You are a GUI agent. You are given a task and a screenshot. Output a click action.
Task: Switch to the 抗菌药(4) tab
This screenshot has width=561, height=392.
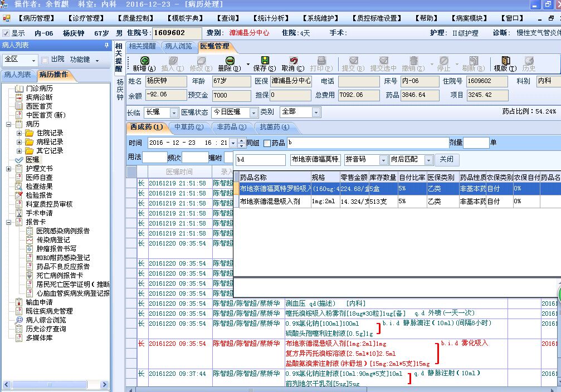[x=275, y=127]
